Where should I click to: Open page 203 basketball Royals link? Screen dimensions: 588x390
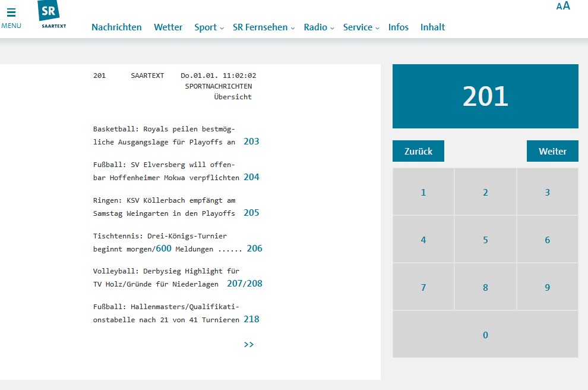click(251, 141)
